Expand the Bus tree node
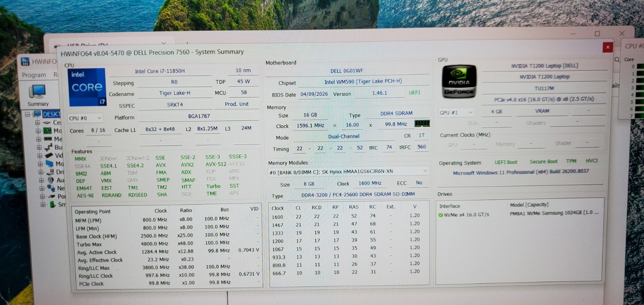This screenshot has width=644, height=305. click(39, 147)
